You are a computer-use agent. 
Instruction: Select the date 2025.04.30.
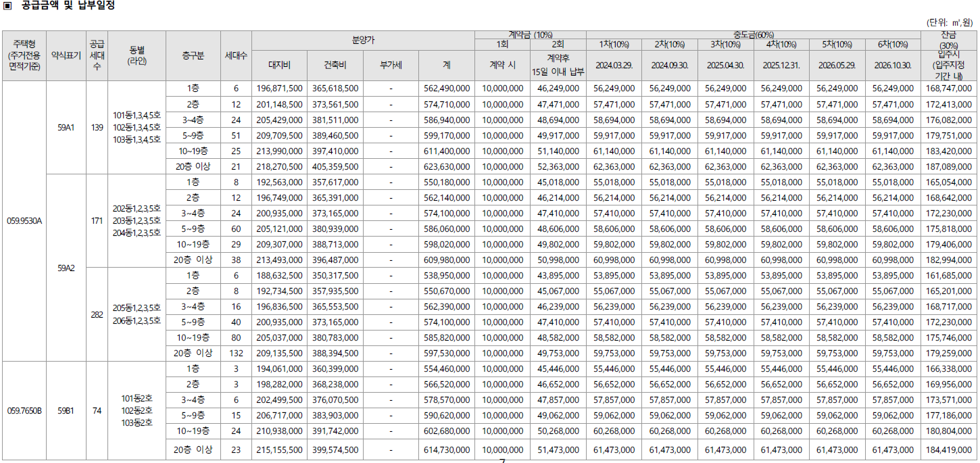(726, 66)
